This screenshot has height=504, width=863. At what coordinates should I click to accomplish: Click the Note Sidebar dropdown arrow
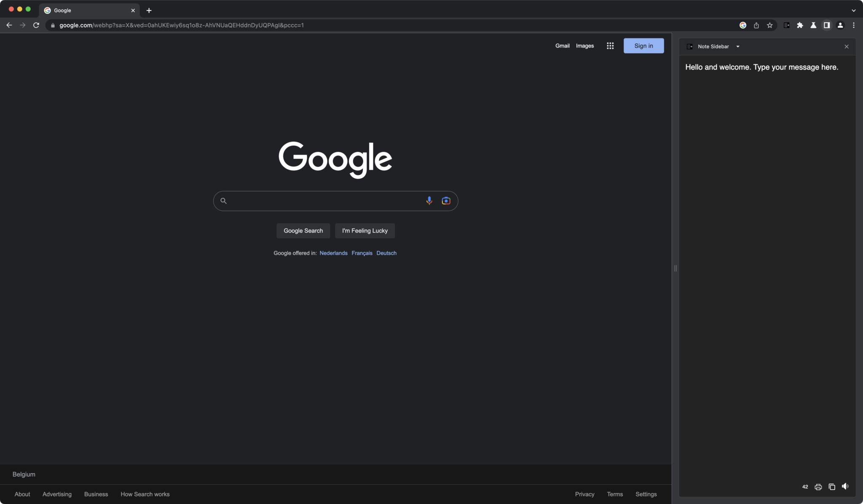click(x=738, y=46)
